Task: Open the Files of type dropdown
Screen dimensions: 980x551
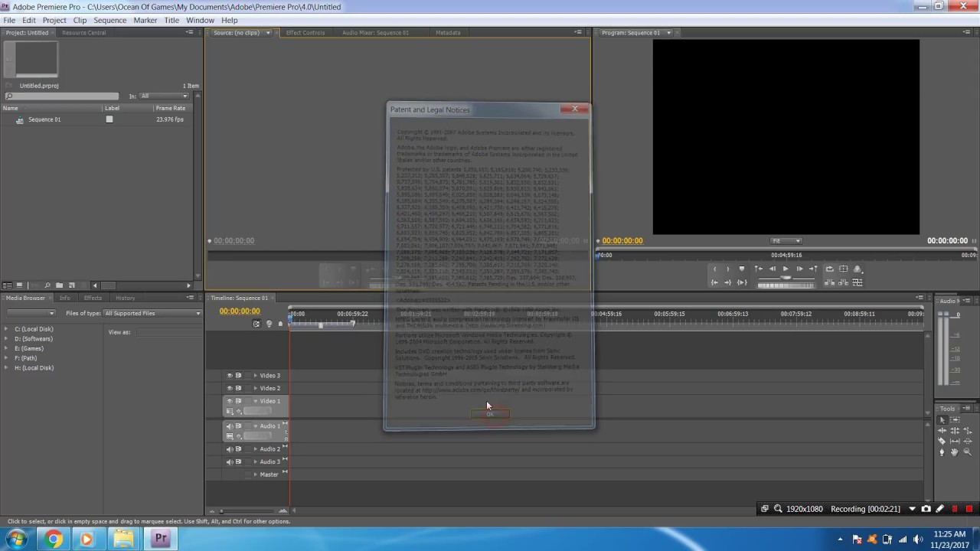Action: (152, 313)
